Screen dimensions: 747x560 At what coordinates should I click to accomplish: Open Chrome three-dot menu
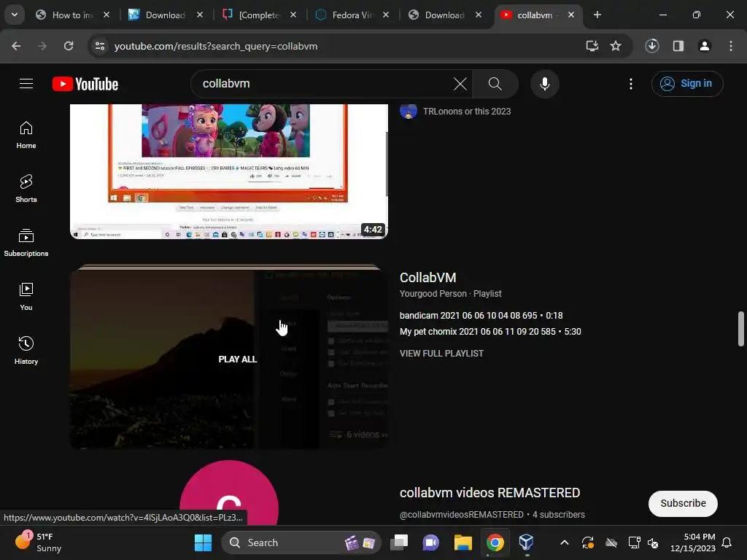[731, 46]
